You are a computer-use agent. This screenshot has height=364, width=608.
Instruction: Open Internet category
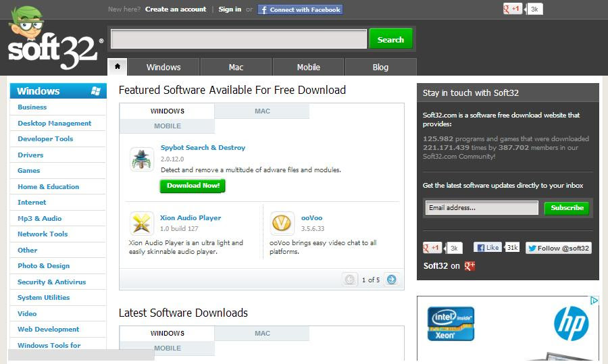(x=32, y=203)
